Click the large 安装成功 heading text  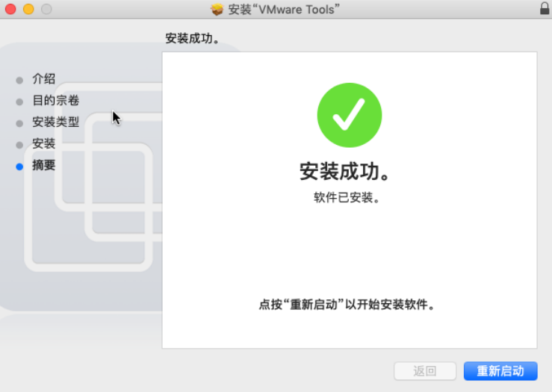pyautogui.click(x=344, y=172)
